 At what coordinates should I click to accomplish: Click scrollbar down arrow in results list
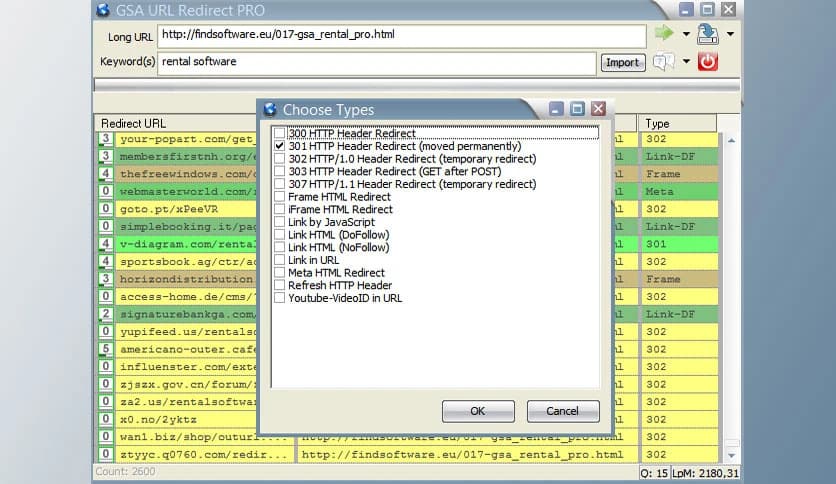[x=732, y=455]
